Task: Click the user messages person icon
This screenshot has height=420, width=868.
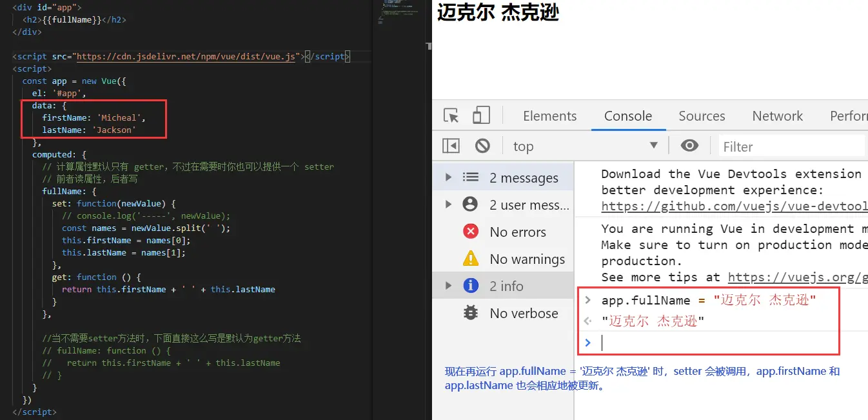Action: tap(471, 205)
